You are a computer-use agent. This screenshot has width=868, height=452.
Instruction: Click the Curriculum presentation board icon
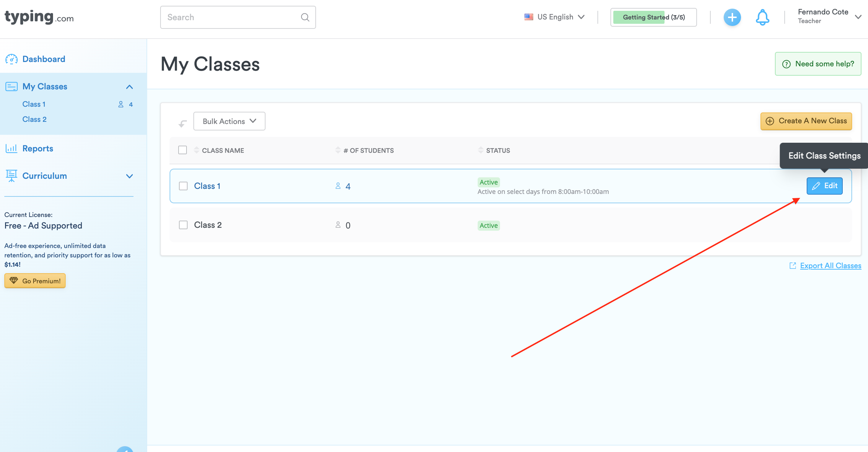12,176
